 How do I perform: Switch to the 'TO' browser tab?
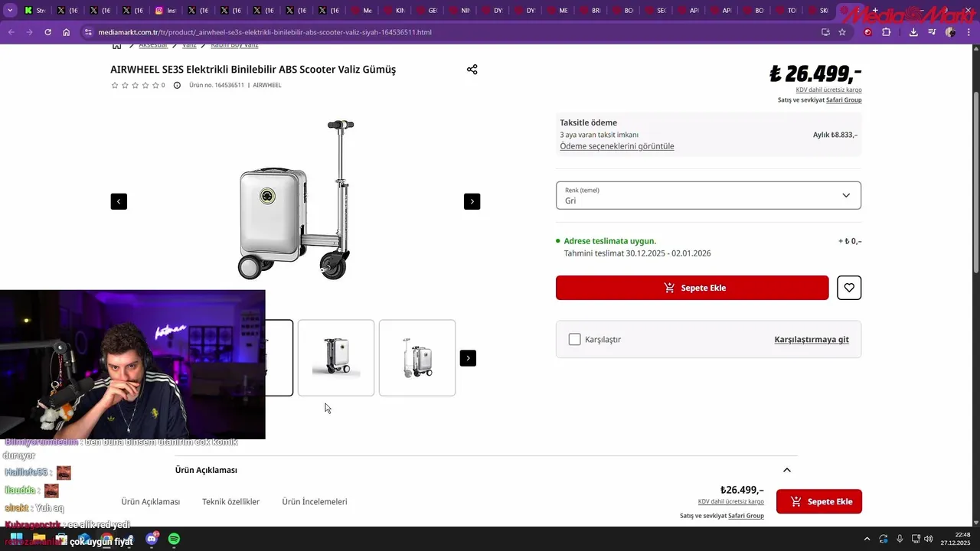(786, 11)
